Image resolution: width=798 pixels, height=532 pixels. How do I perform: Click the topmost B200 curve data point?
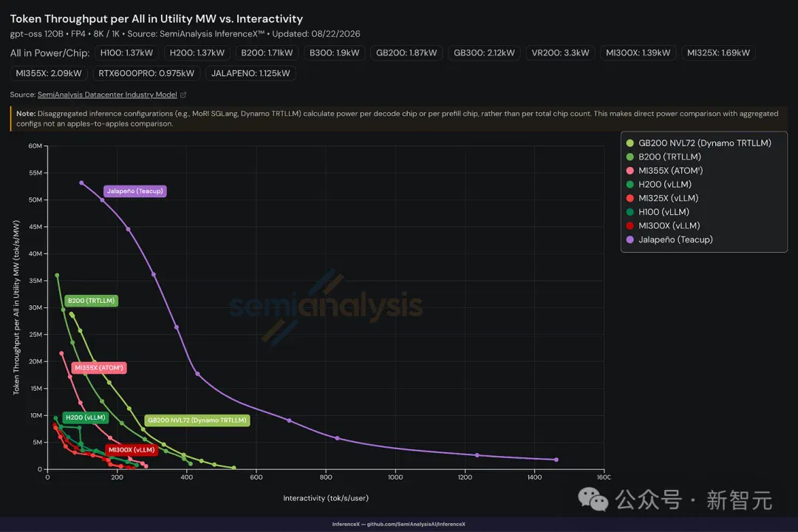(x=57, y=276)
